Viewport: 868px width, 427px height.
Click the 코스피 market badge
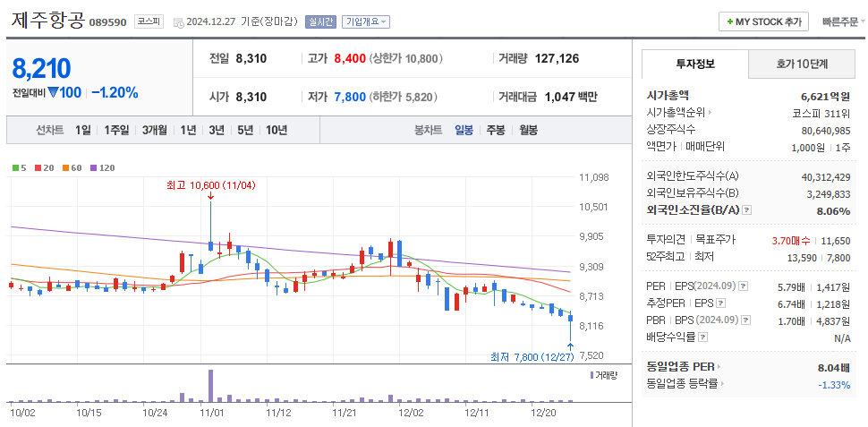[x=149, y=21]
